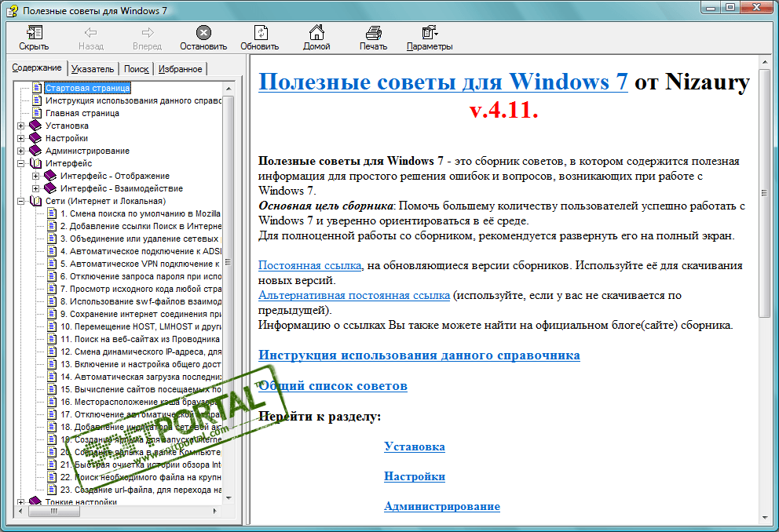Select topic 8. Использование swf-файлов

coord(141,301)
